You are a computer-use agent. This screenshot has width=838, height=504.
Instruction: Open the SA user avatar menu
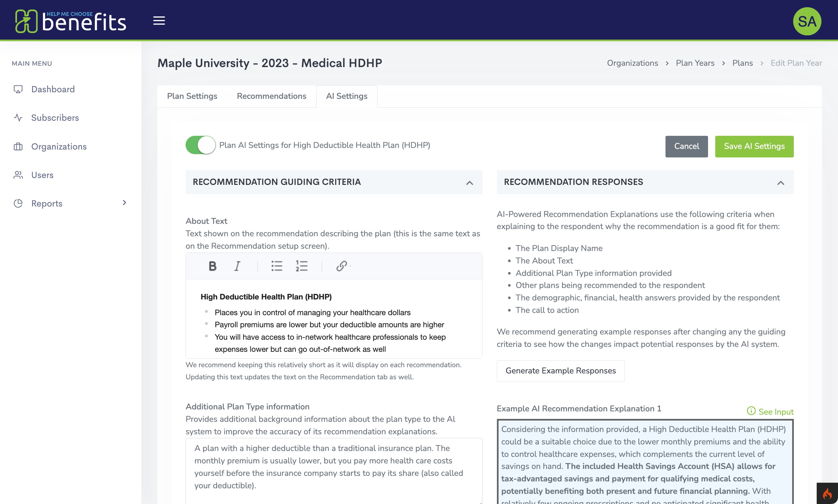click(807, 21)
